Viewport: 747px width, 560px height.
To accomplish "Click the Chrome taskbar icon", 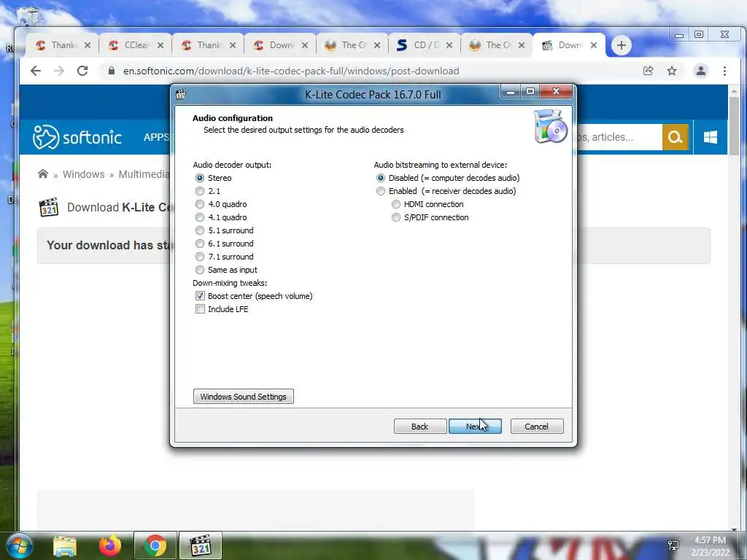I will point(155,545).
